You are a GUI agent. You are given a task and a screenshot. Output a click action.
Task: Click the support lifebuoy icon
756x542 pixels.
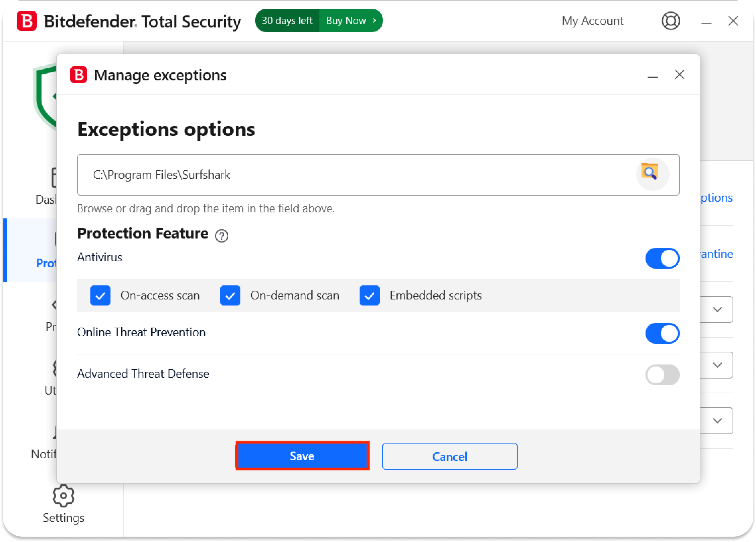point(671,21)
